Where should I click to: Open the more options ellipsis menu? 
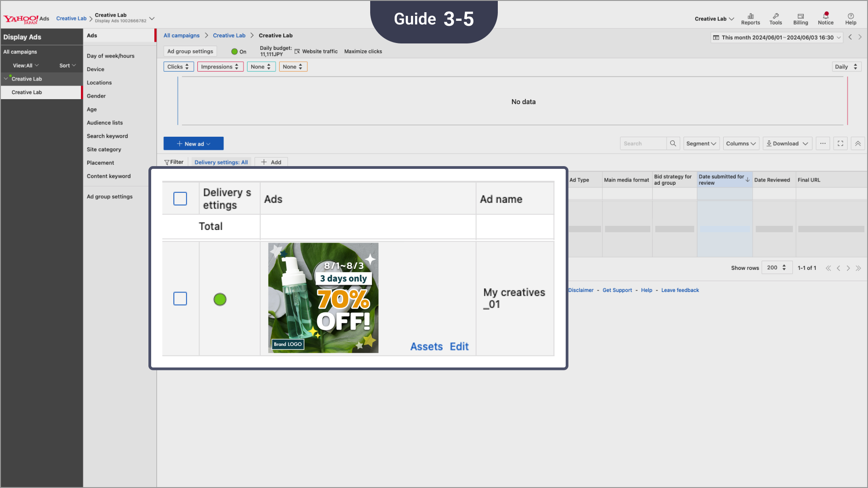tap(823, 143)
